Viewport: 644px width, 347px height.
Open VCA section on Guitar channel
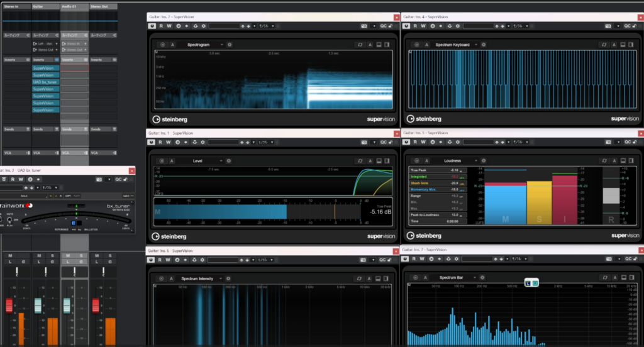(45, 153)
